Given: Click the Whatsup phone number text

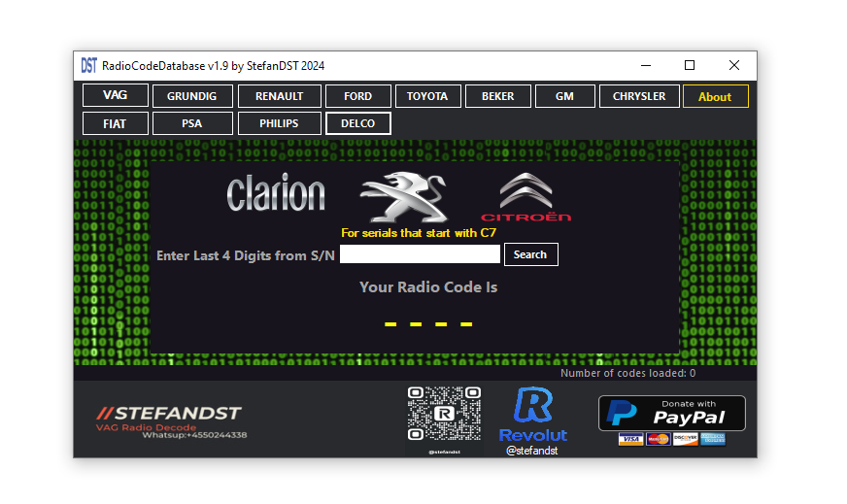Looking at the screenshot, I should point(194,435).
